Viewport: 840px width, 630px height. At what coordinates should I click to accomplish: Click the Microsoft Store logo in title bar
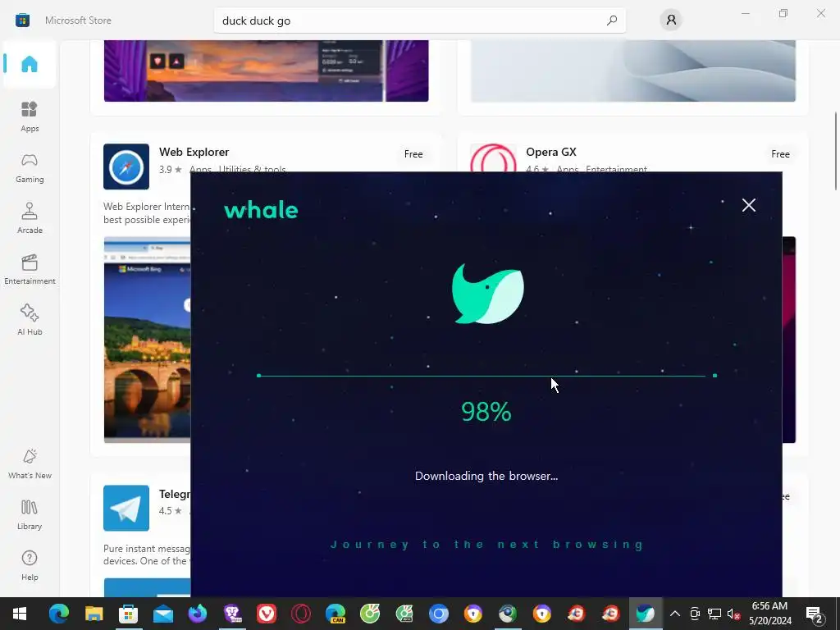tap(22, 21)
